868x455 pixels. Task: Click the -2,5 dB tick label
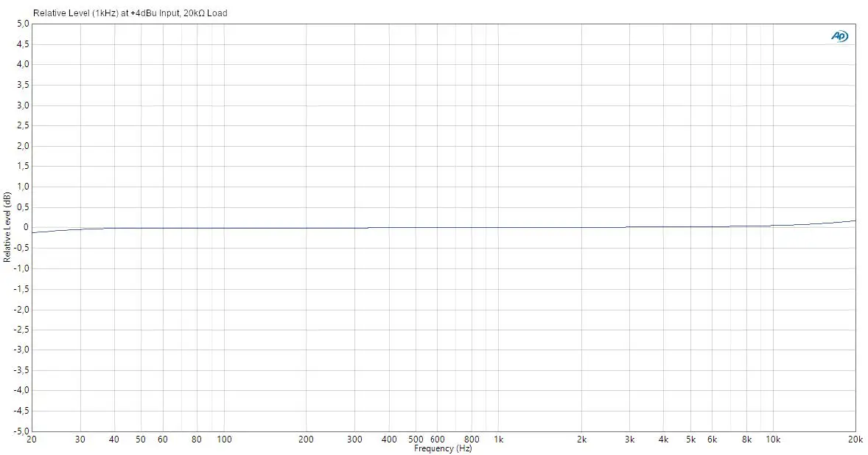21,330
